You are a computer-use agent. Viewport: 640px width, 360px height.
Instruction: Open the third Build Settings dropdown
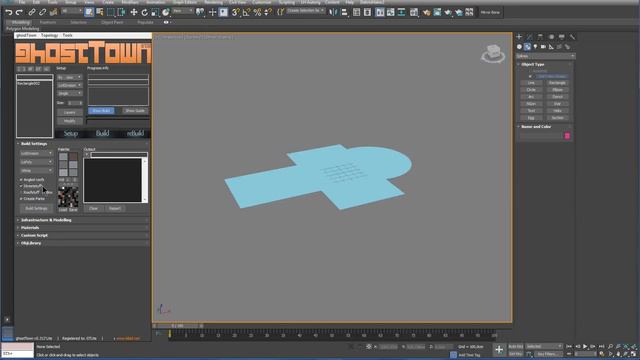(x=36, y=171)
